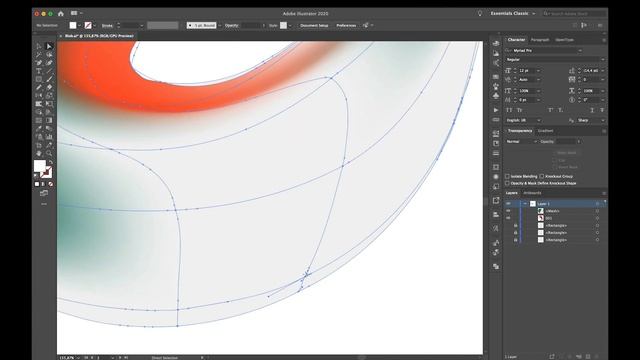Select the Transparency panel tab
The height and width of the screenshot is (360, 640).
coord(520,131)
